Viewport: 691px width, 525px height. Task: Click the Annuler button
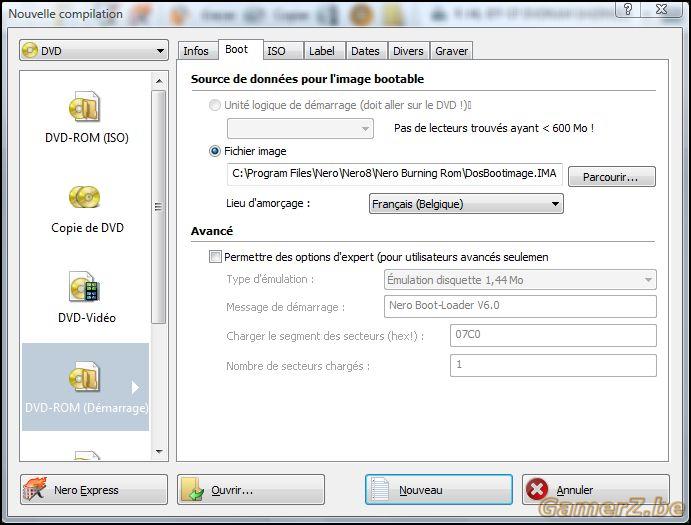point(596,489)
